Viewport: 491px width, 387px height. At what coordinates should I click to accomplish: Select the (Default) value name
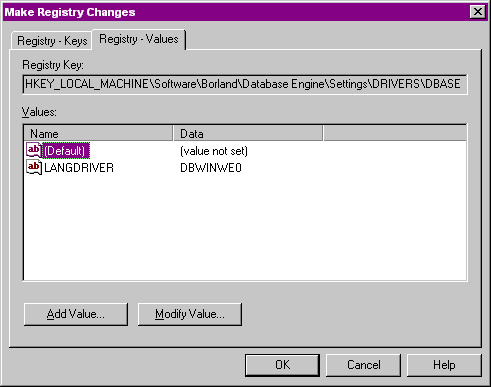pyautogui.click(x=66, y=151)
